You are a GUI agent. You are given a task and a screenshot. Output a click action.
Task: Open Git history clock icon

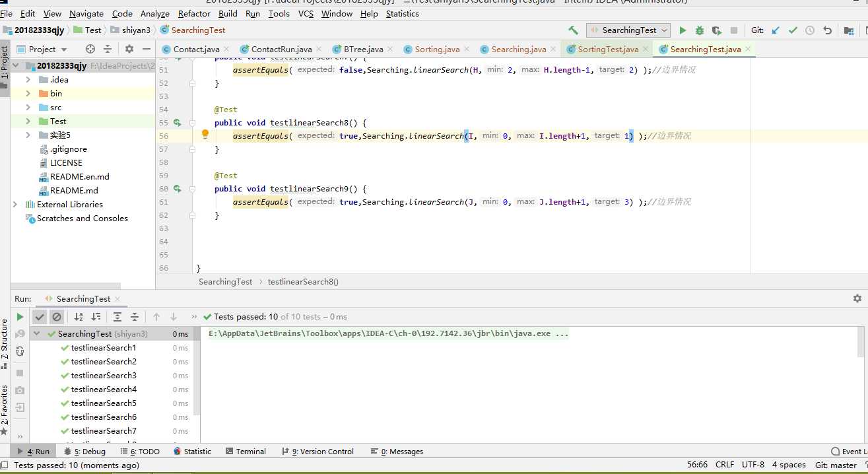pos(810,30)
